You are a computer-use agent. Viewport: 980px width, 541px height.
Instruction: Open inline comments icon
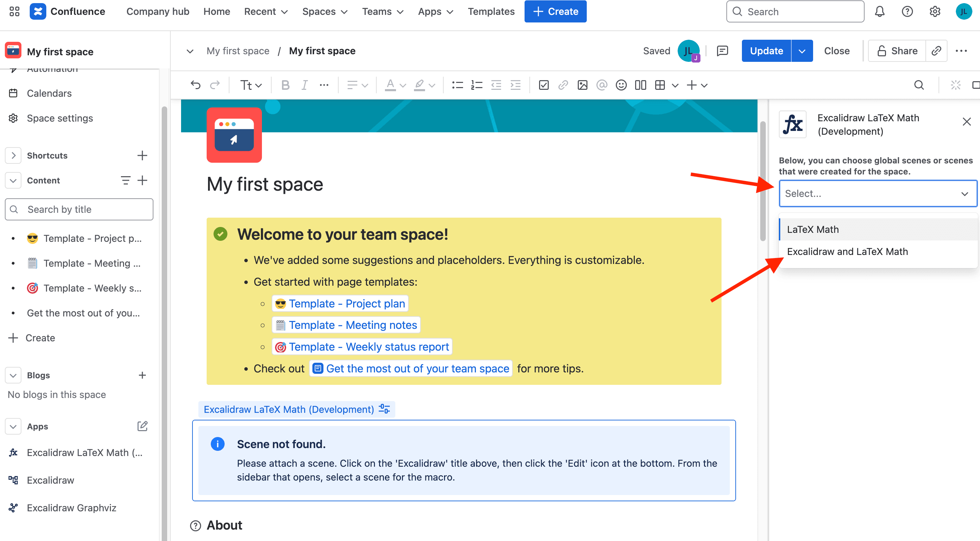(722, 50)
